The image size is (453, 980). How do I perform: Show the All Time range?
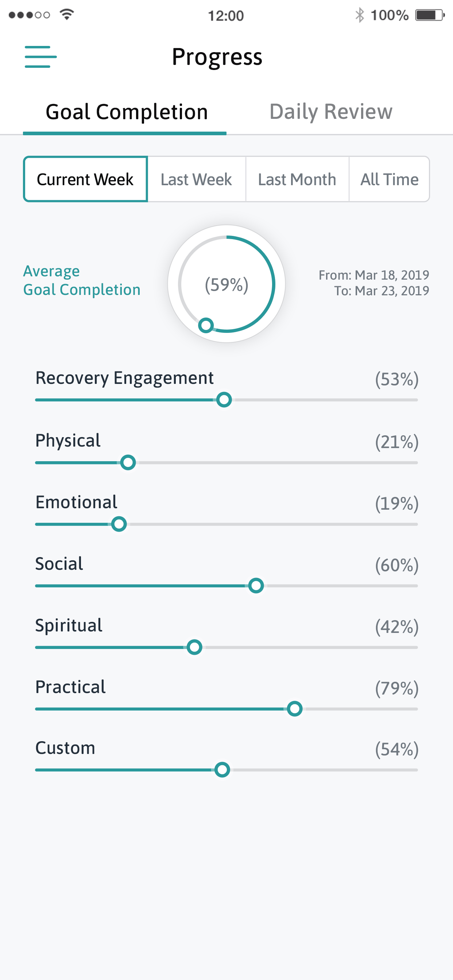point(390,179)
